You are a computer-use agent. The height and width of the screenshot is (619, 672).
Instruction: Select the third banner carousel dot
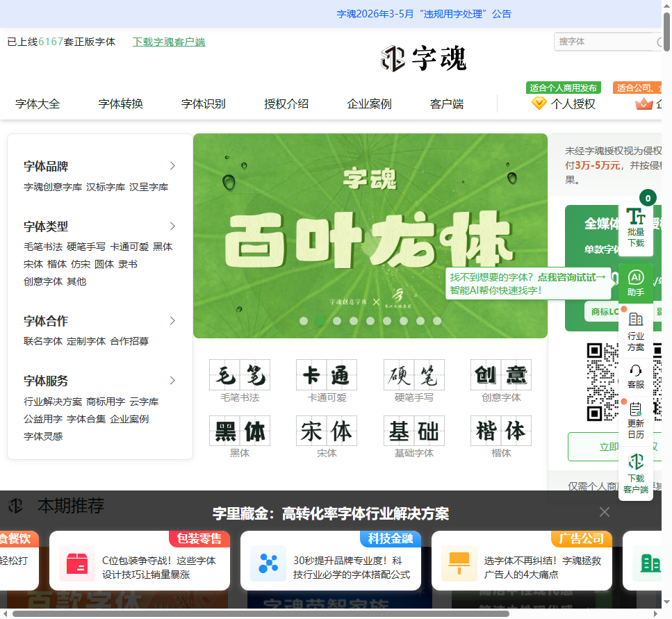click(x=337, y=321)
